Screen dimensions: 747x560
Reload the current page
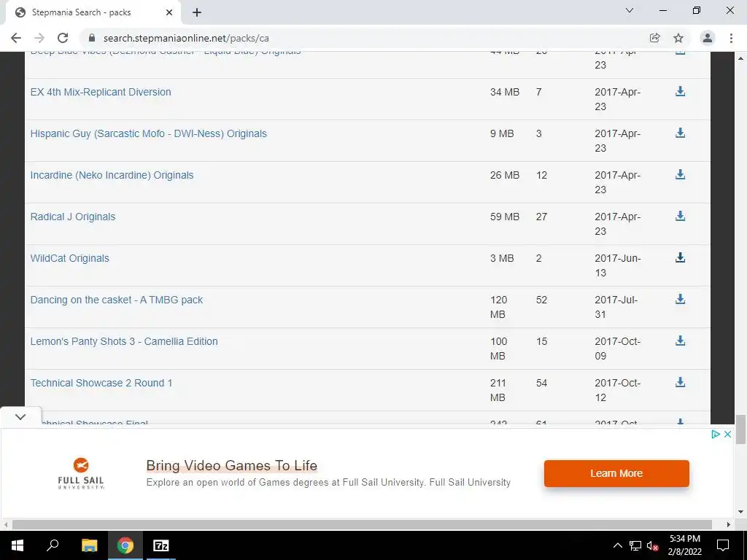[63, 38]
